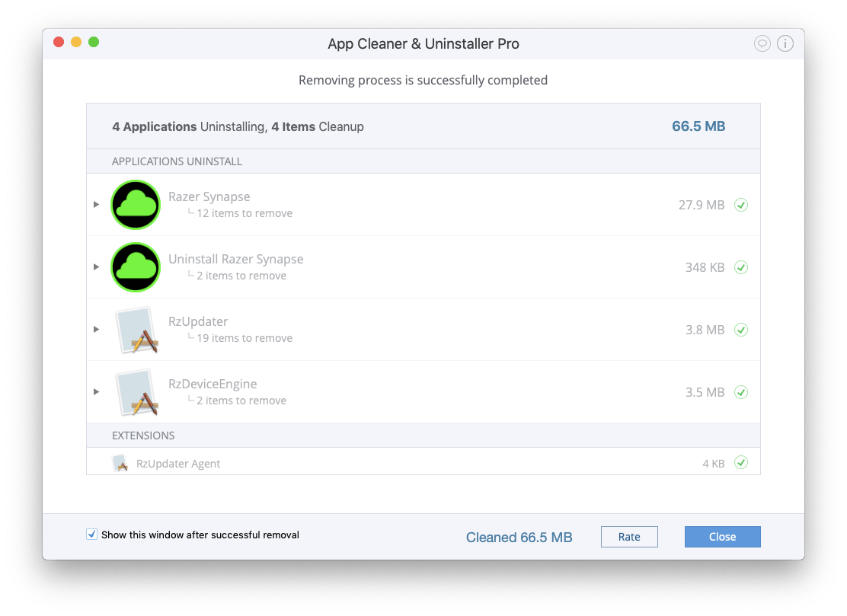
Task: Click the checkmark next to RzUpdater Agent
Action: pos(741,463)
